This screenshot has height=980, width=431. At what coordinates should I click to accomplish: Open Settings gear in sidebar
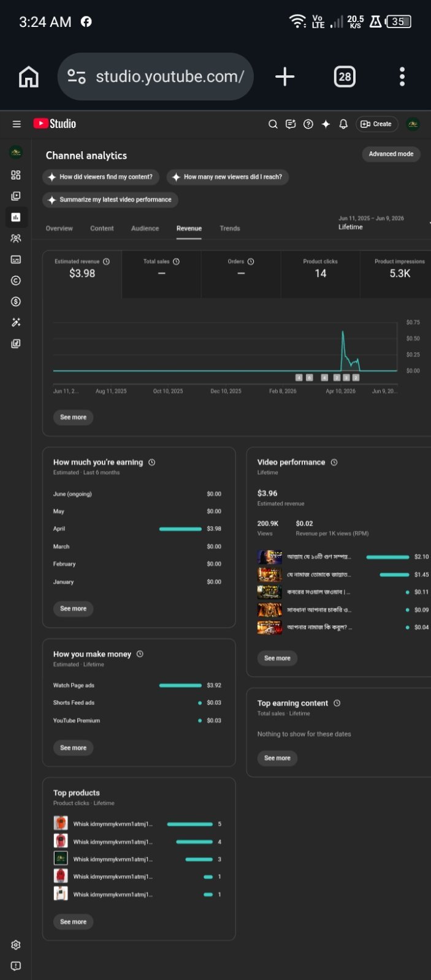coord(16,945)
